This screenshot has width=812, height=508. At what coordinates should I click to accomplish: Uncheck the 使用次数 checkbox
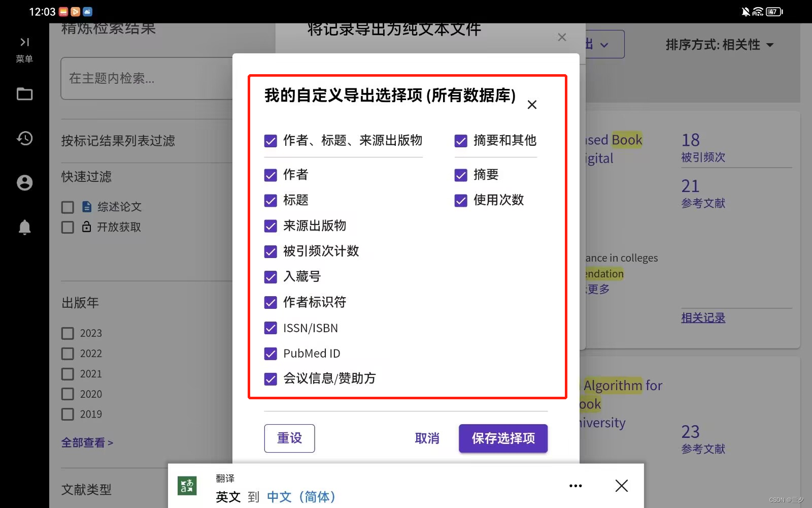[x=461, y=201]
